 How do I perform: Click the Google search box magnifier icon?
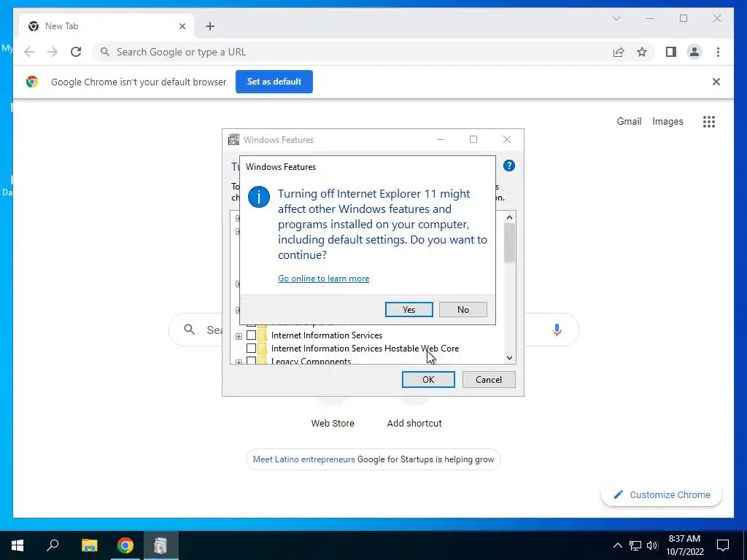[189, 330]
